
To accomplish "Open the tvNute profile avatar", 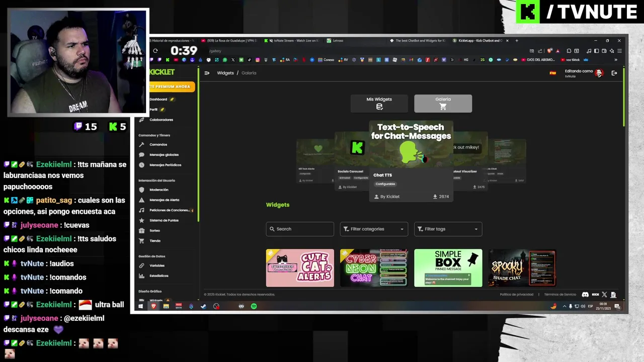I will click(599, 73).
